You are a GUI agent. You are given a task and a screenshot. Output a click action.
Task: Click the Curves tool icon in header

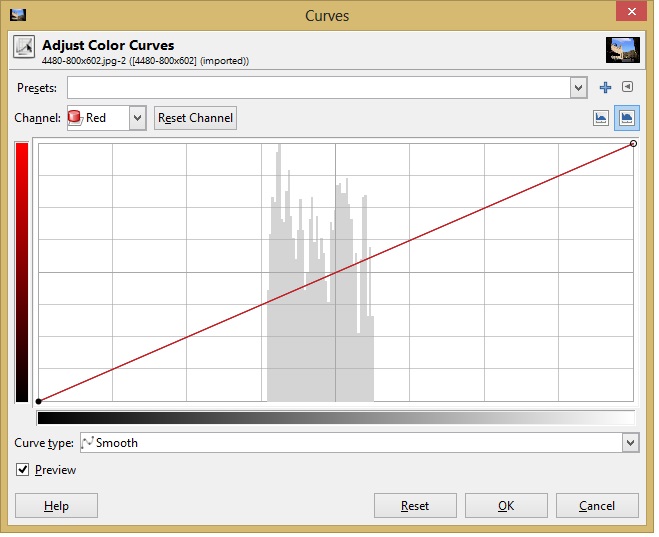(25, 49)
